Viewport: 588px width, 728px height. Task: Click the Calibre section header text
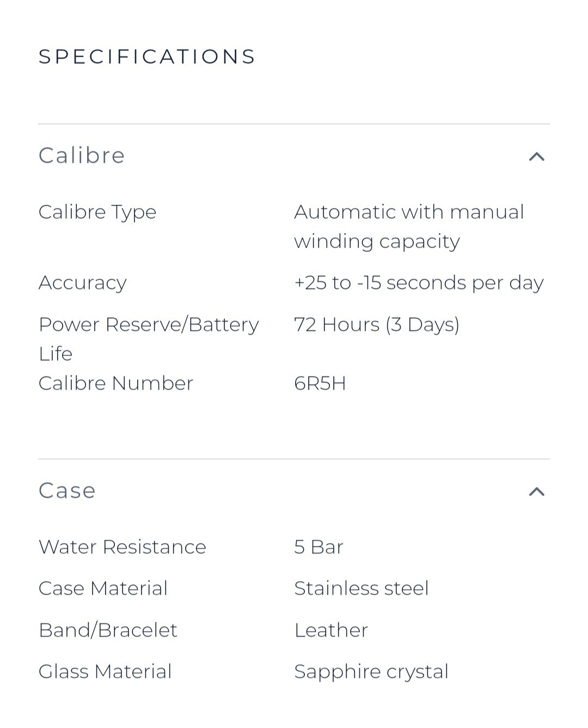point(82,156)
